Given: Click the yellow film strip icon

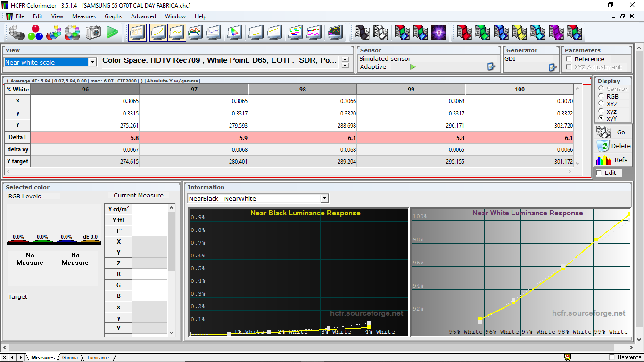Looking at the screenshot, I should [x=520, y=33].
